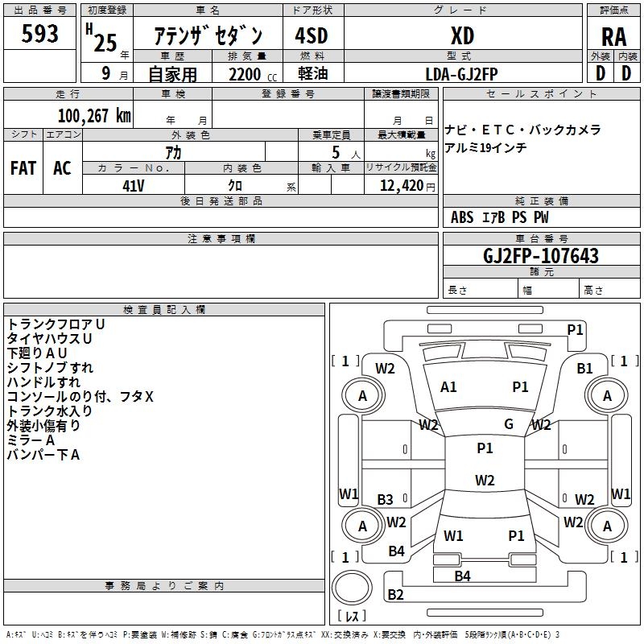Click the color number 41V cell

pos(134,184)
